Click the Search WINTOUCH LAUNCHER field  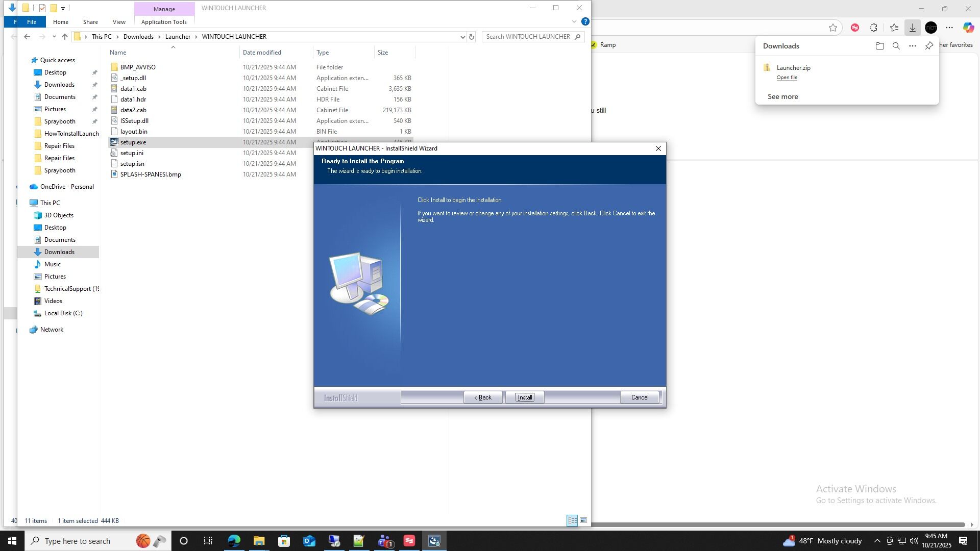coord(528,37)
